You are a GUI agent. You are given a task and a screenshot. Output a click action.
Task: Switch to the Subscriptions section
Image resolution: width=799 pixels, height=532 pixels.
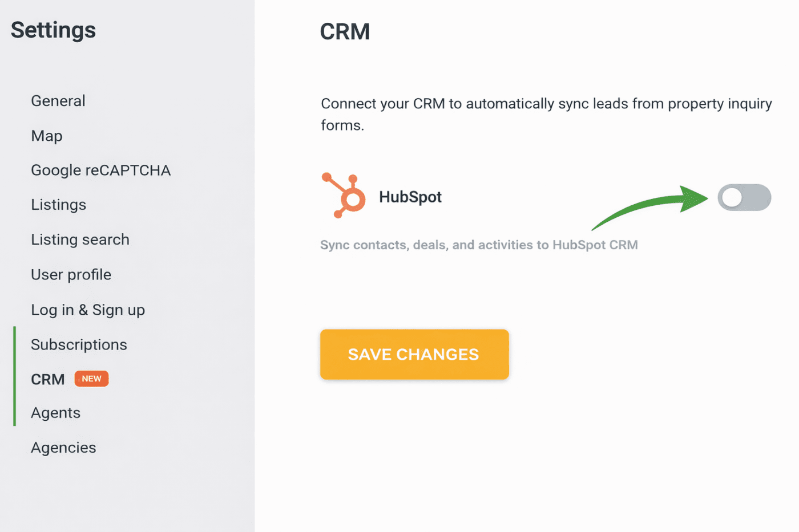click(x=79, y=344)
